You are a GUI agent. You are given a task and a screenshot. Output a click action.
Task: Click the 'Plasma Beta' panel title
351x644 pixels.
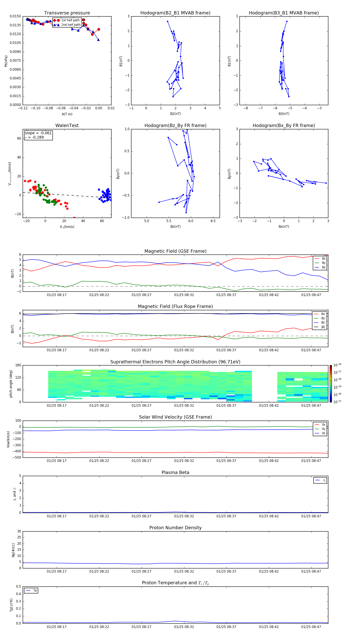[175, 473]
